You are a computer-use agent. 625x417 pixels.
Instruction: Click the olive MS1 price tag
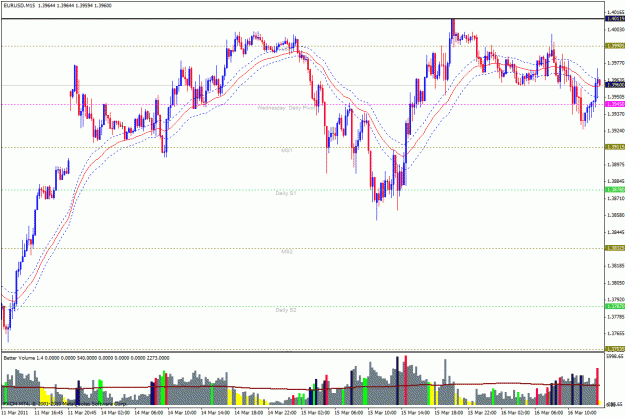pos(615,147)
